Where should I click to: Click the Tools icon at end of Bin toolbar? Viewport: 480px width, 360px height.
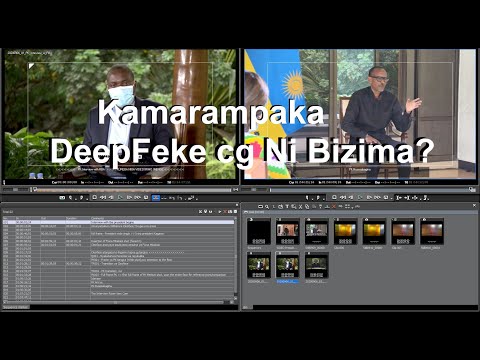click(357, 207)
